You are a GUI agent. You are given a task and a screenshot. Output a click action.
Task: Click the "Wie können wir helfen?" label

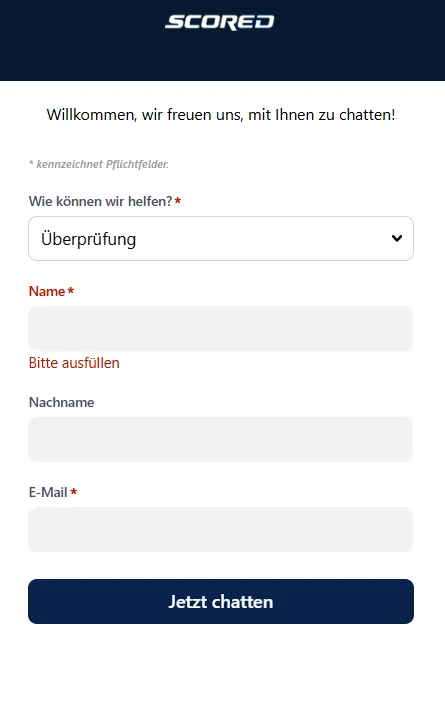(x=101, y=201)
